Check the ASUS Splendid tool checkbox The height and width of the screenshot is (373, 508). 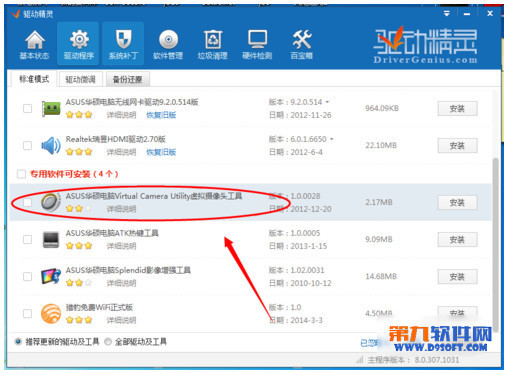(27, 277)
